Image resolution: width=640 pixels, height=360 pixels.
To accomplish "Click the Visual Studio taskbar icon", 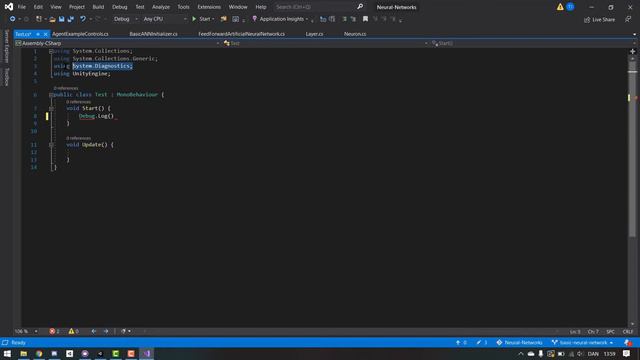I will click(147, 354).
